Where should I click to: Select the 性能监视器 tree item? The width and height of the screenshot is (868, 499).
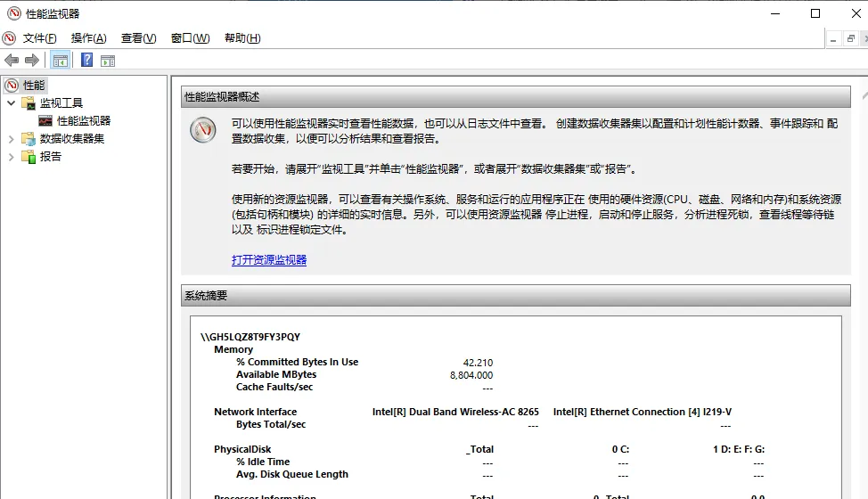pyautogui.click(x=84, y=120)
